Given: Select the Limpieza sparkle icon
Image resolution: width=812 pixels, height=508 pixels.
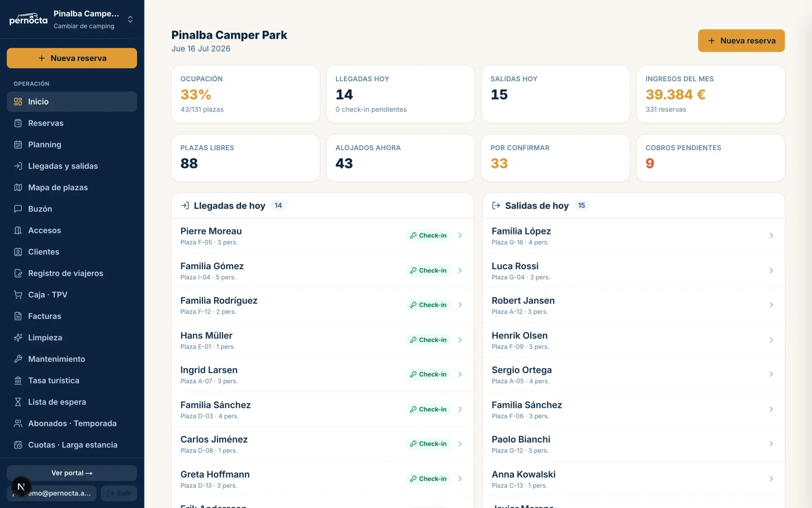Looking at the screenshot, I should coord(18,337).
